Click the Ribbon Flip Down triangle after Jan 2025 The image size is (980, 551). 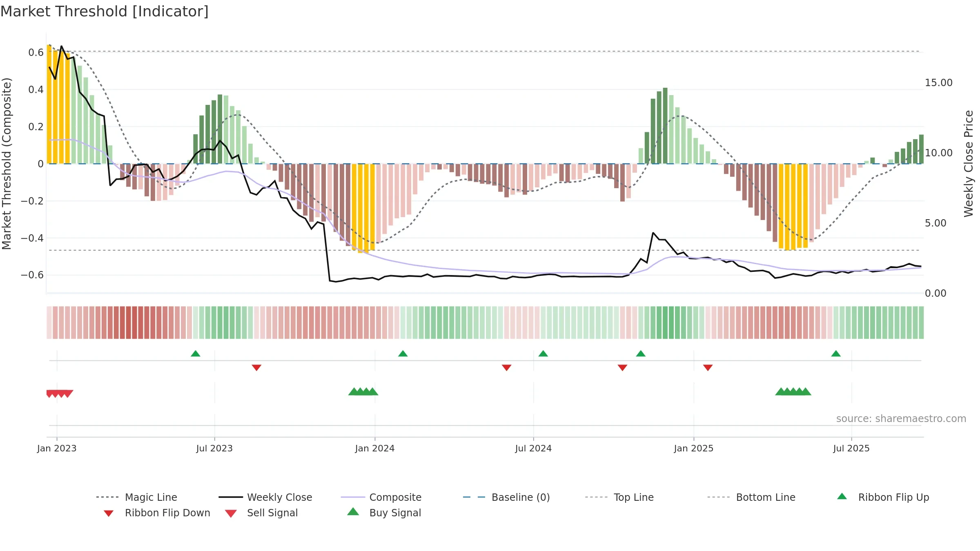(708, 368)
